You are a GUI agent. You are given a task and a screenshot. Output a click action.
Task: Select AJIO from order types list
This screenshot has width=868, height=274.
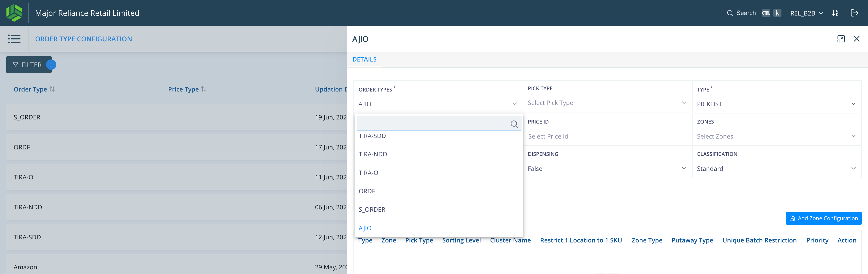pyautogui.click(x=439, y=228)
